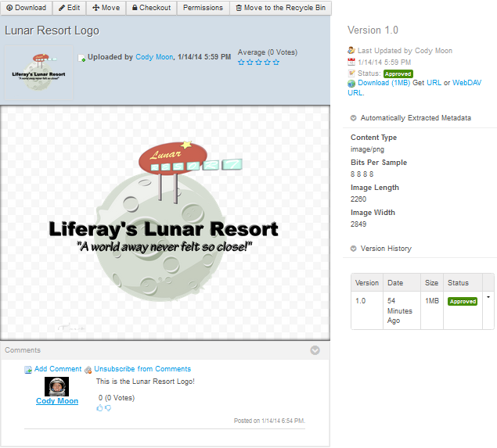Click the Cody Moon uploader link
Viewport: 497px width, 448px height.
(x=154, y=57)
